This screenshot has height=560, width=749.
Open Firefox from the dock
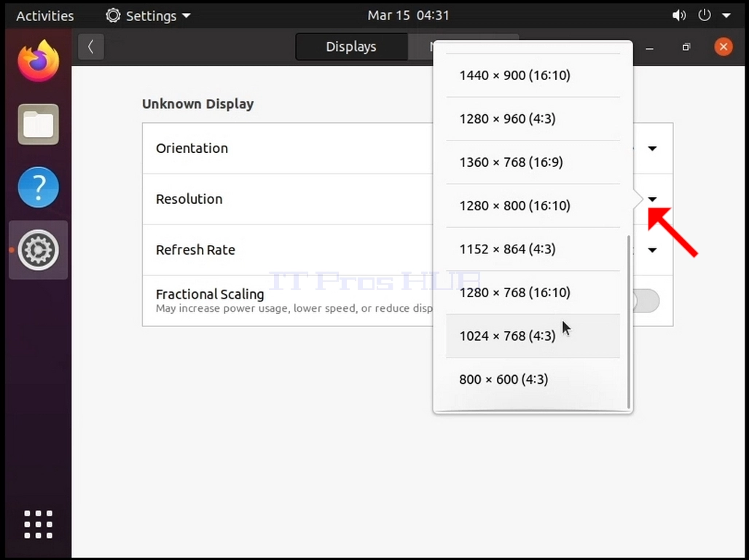pyautogui.click(x=38, y=61)
